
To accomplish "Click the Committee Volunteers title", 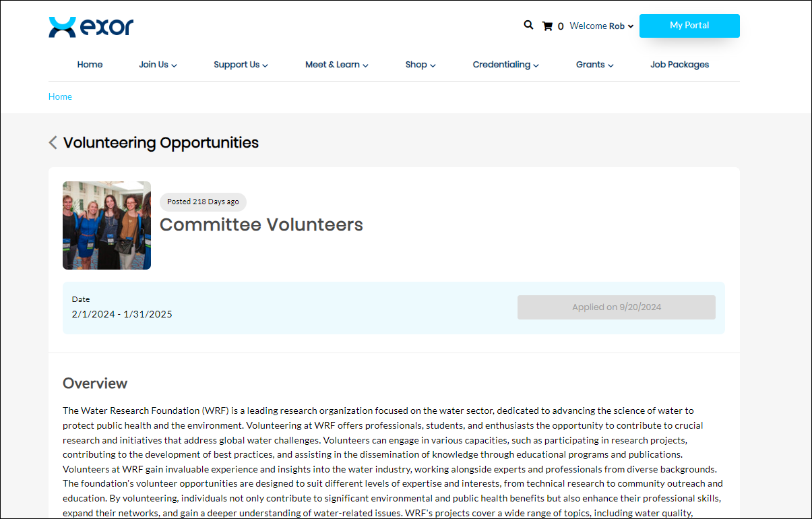I will coord(261,225).
